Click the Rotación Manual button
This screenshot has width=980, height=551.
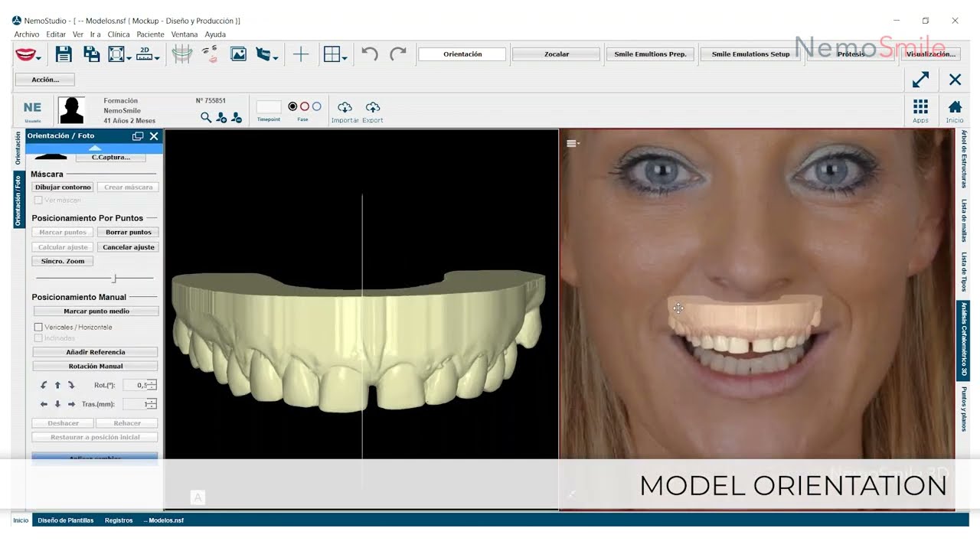point(96,367)
